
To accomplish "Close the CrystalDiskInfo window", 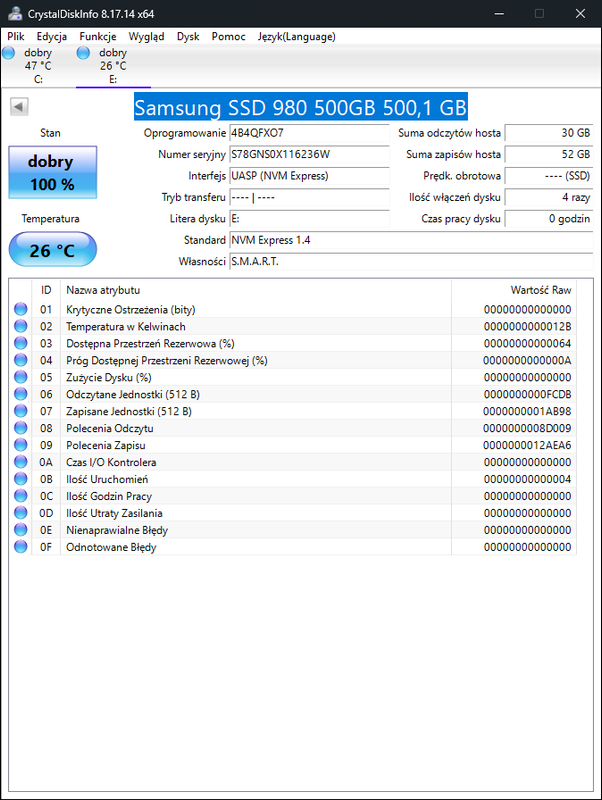I will [580, 14].
